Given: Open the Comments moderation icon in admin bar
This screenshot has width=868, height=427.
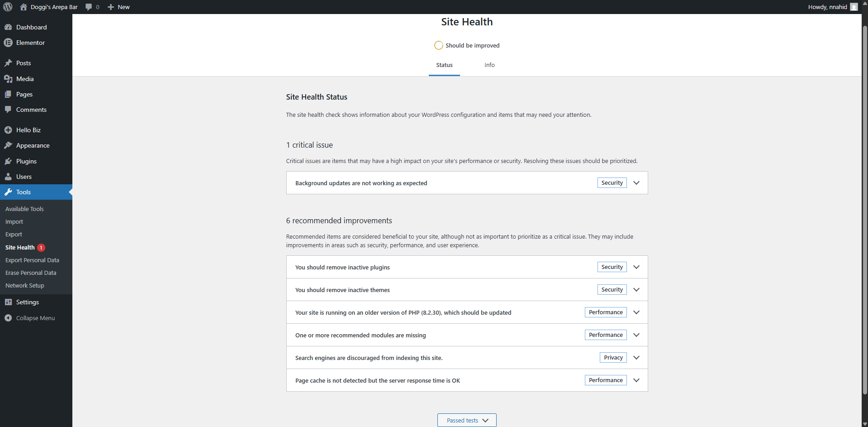Looking at the screenshot, I should click(x=89, y=7).
